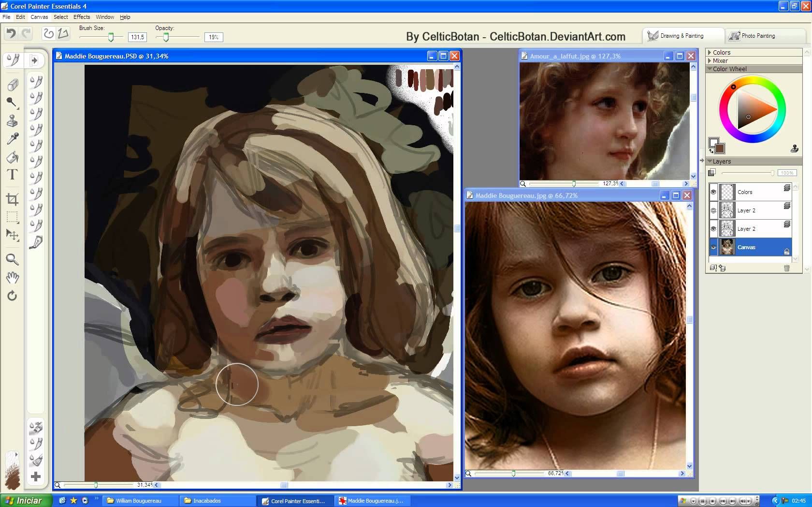
Task: Select the Rectangular Selection tool
Action: [x=13, y=217]
